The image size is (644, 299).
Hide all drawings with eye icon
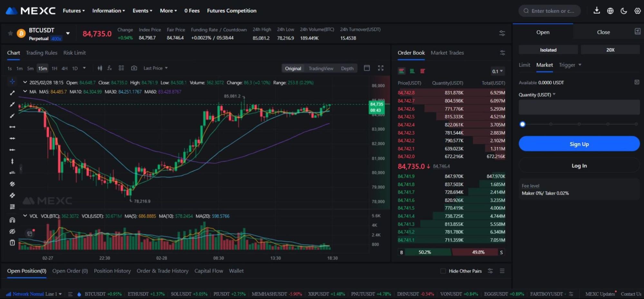[12, 231]
